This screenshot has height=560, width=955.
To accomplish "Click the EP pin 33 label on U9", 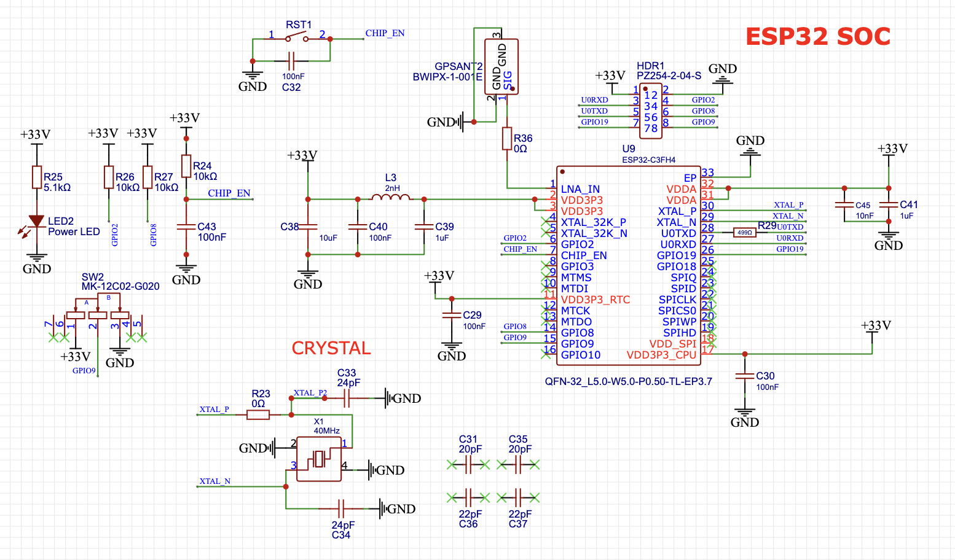I will (x=690, y=178).
